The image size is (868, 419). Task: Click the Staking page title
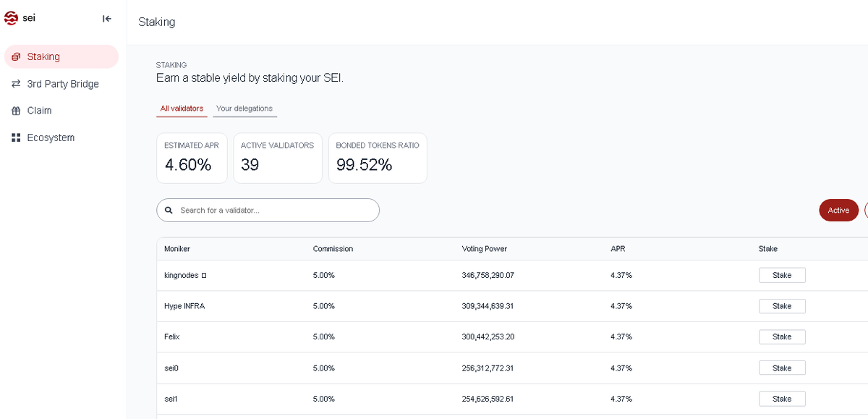pyautogui.click(x=157, y=22)
